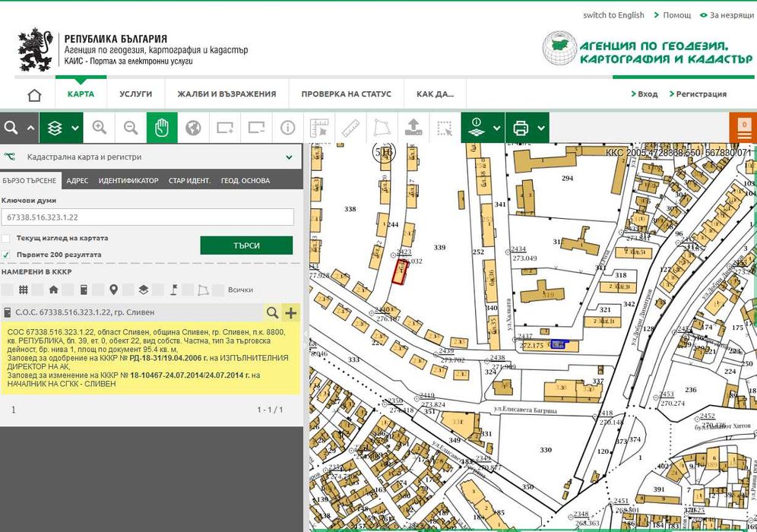Expand the layers dropdown arrow
The height and width of the screenshot is (532, 757).
pyautogui.click(x=75, y=128)
